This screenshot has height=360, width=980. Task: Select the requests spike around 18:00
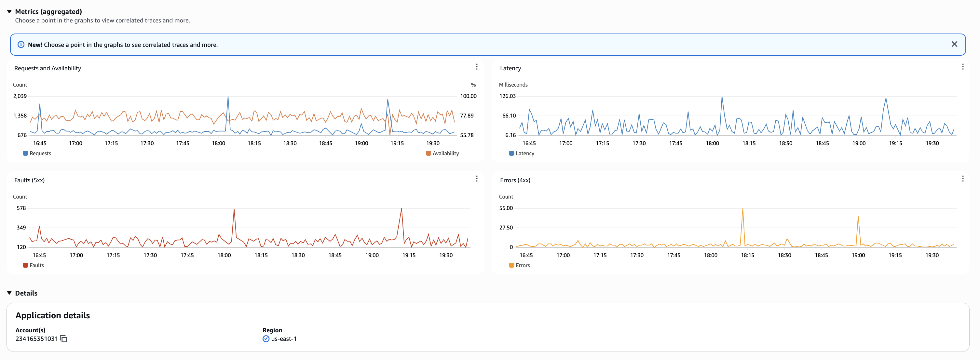pos(228,97)
